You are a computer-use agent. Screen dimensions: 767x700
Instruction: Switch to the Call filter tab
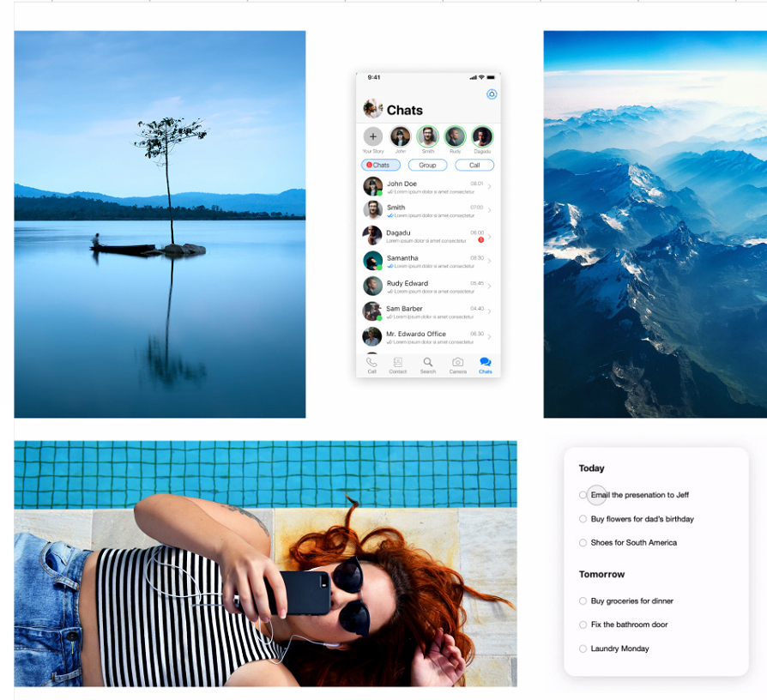[x=474, y=165]
